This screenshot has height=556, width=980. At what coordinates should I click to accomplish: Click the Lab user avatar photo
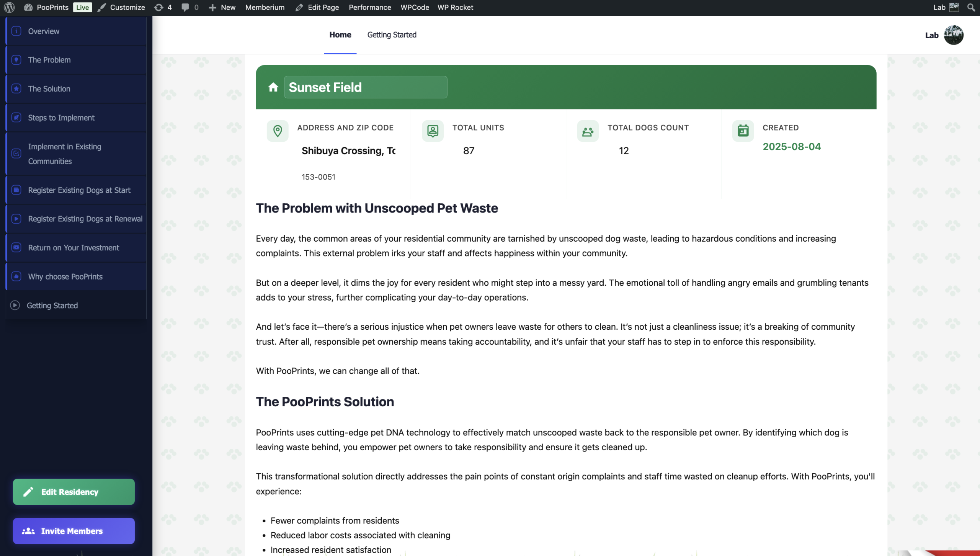click(x=953, y=35)
